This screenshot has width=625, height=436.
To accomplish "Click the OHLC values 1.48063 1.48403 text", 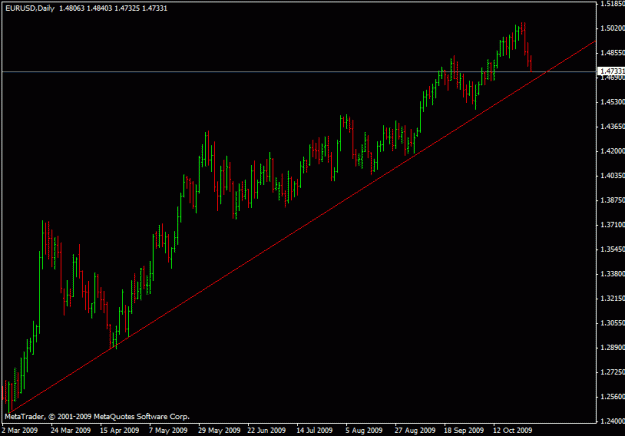I will click(86, 8).
